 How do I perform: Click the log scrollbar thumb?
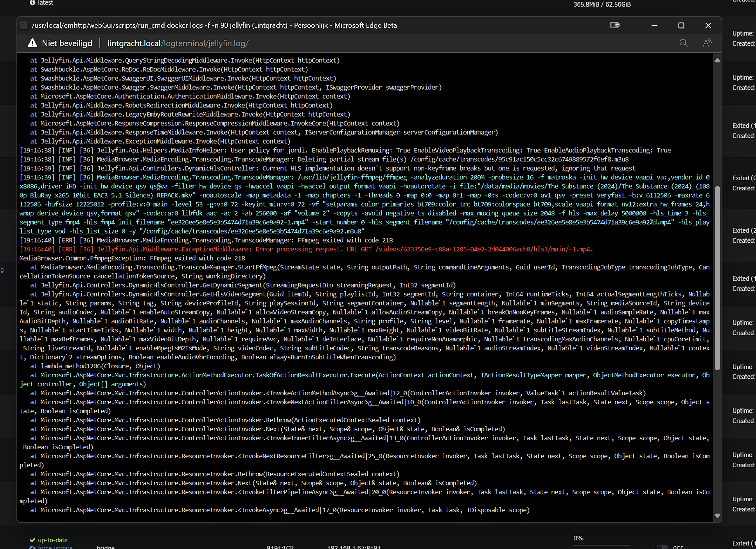coord(717,278)
